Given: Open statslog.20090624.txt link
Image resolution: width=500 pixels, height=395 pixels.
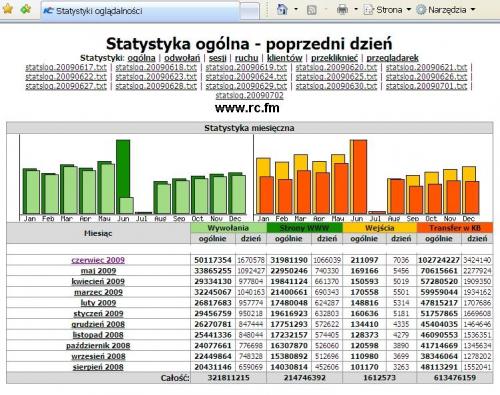Looking at the screenshot, I should pos(246,77).
